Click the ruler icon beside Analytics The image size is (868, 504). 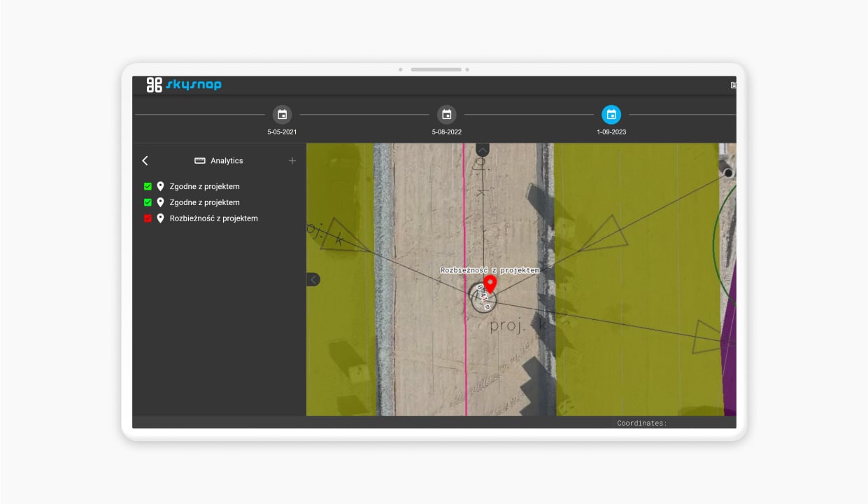click(x=201, y=160)
